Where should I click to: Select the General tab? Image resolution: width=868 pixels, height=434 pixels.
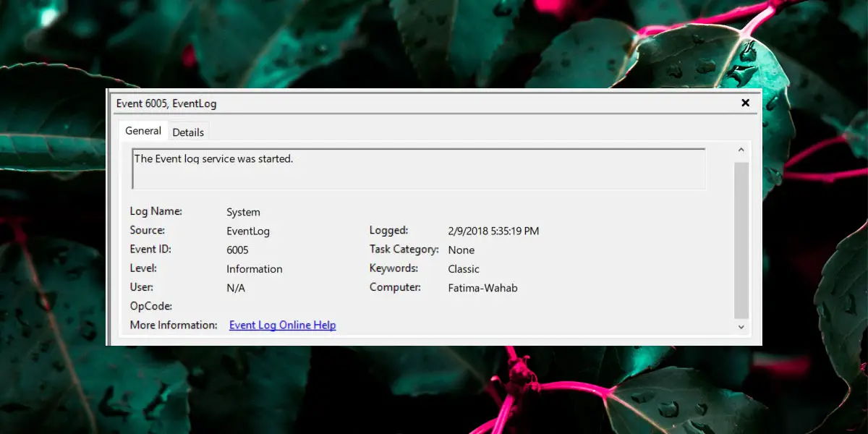143,131
